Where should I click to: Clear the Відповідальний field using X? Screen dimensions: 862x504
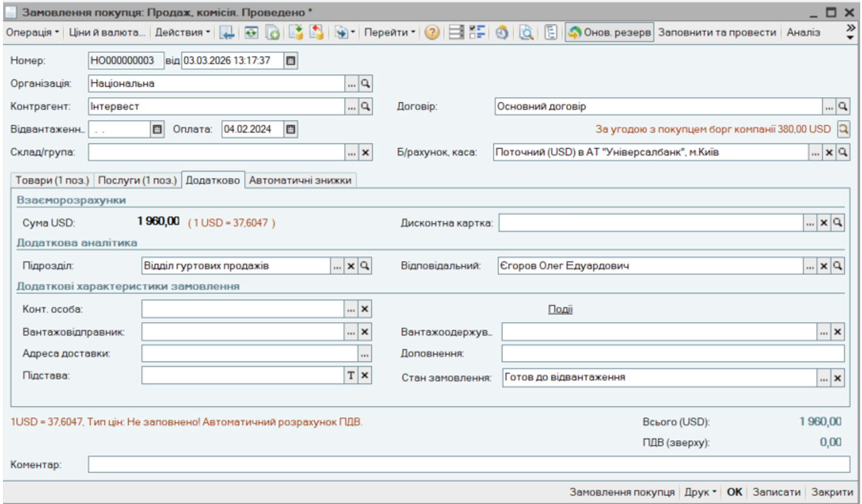[824, 266]
